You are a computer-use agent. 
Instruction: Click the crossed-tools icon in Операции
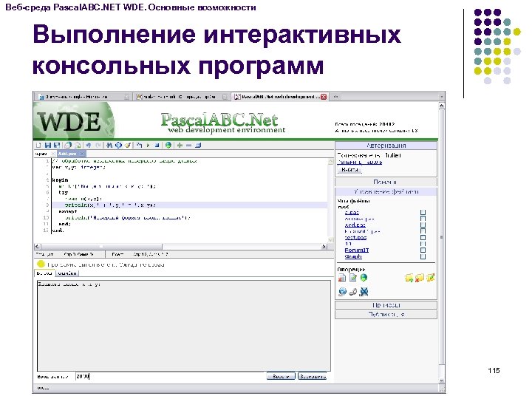tap(364, 292)
